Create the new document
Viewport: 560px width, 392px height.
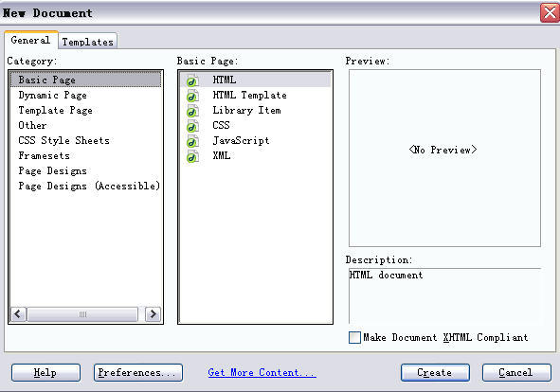click(x=435, y=372)
